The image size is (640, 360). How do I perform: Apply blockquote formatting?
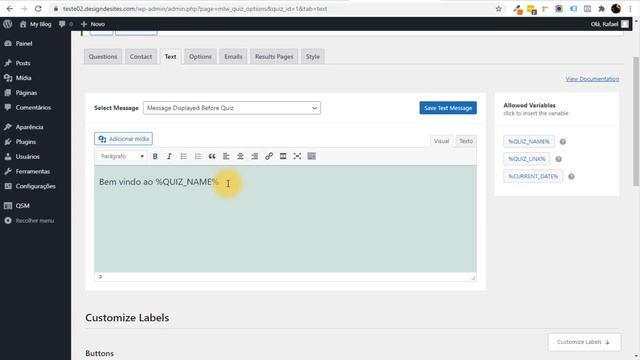pos(212,156)
